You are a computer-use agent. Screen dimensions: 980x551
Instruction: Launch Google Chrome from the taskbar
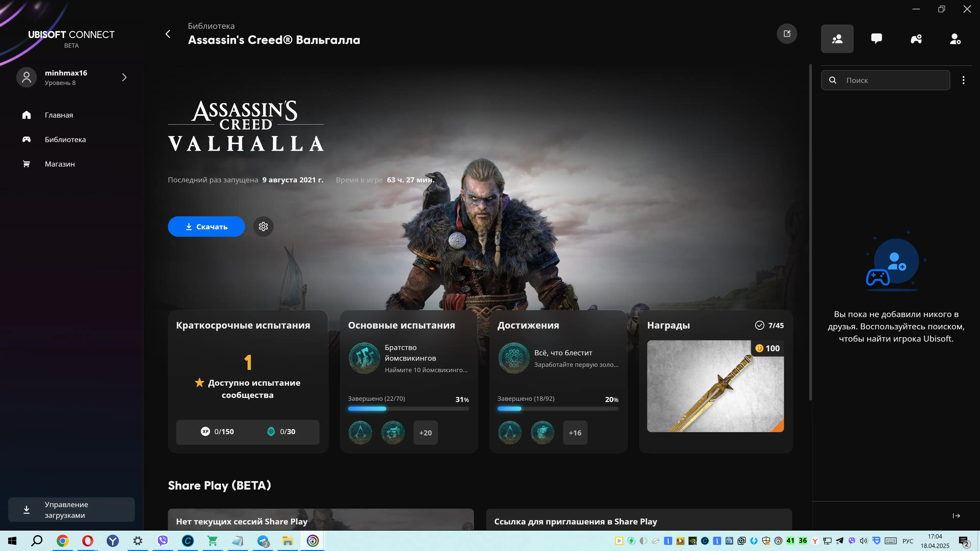62,541
